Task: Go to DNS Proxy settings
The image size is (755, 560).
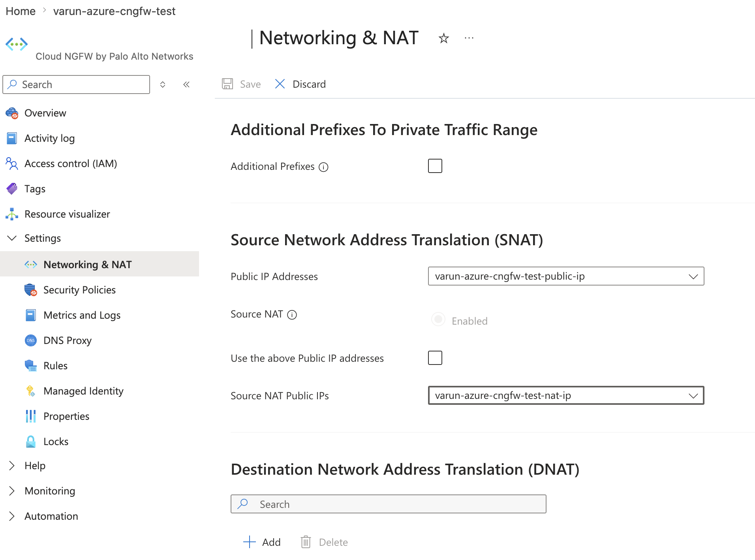Action: click(67, 340)
